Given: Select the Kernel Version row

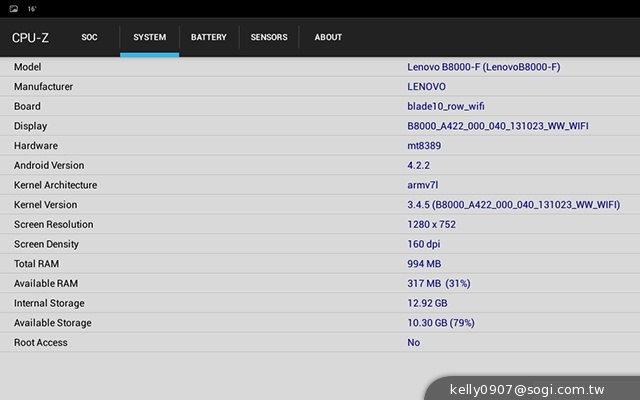Looking at the screenshot, I should point(320,205).
